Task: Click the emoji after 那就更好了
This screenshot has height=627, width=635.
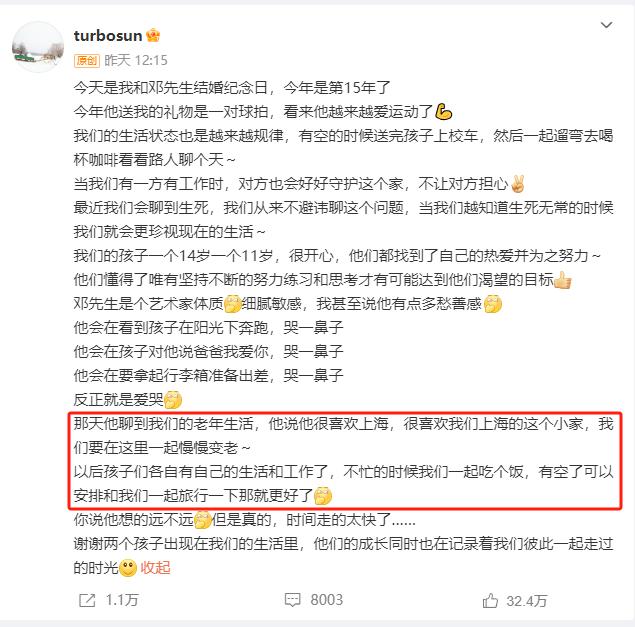Action: tap(323, 496)
